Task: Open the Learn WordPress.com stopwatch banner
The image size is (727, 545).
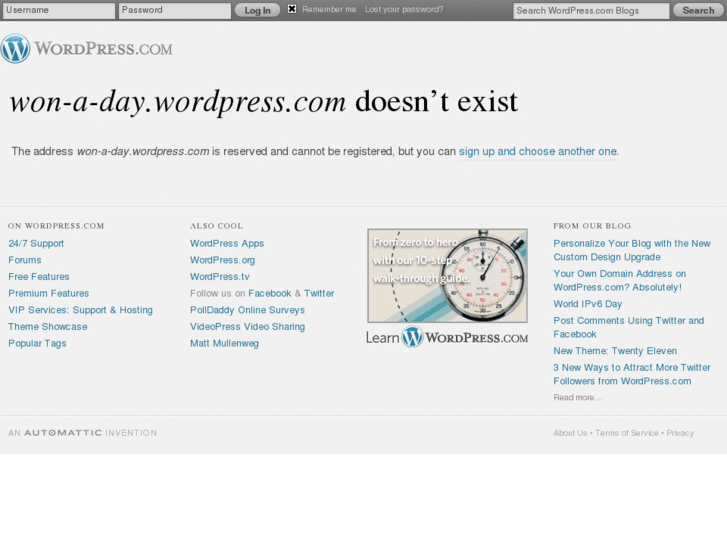Action: [447, 276]
